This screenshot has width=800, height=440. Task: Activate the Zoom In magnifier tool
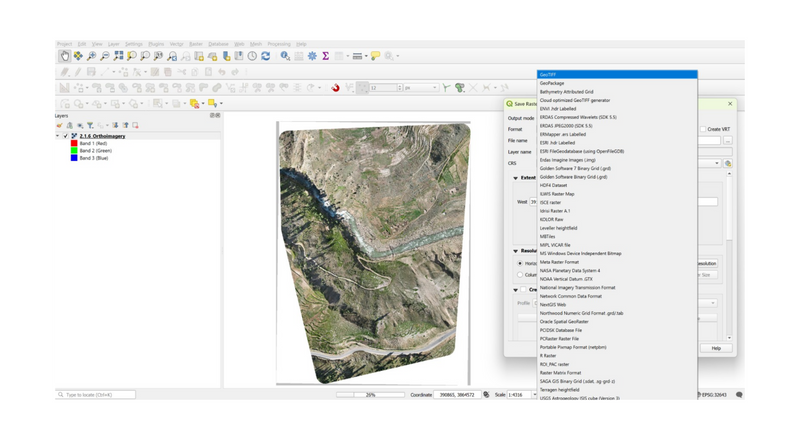91,56
